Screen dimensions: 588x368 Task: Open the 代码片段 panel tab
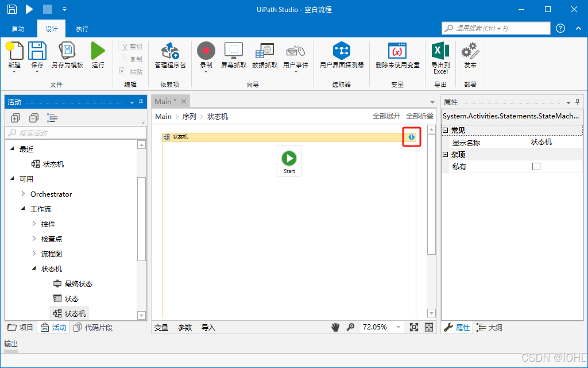(93, 327)
